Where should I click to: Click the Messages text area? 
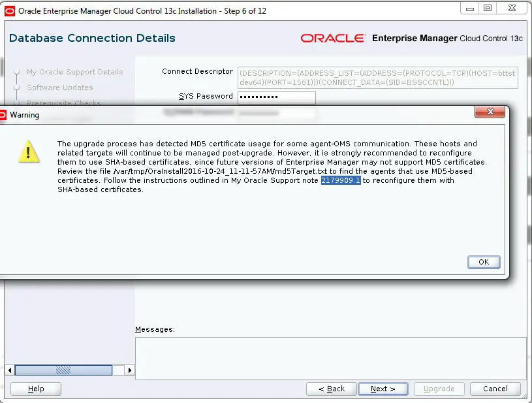pos(330,358)
